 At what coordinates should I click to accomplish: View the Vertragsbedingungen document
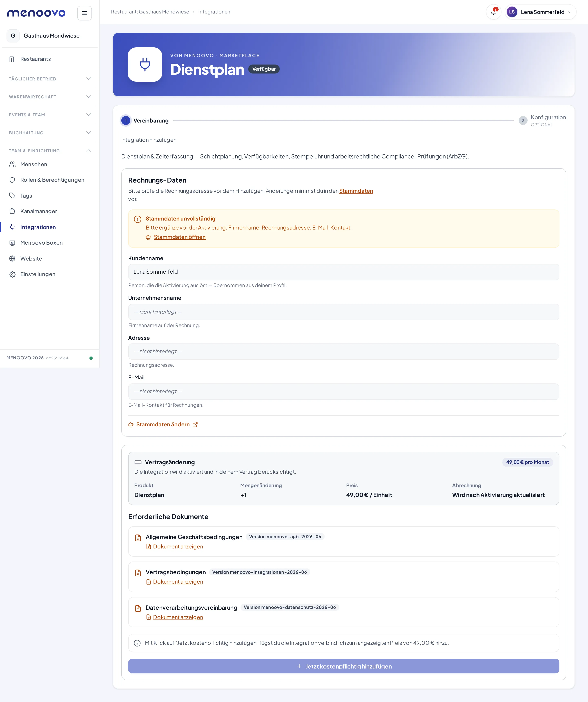tap(178, 582)
